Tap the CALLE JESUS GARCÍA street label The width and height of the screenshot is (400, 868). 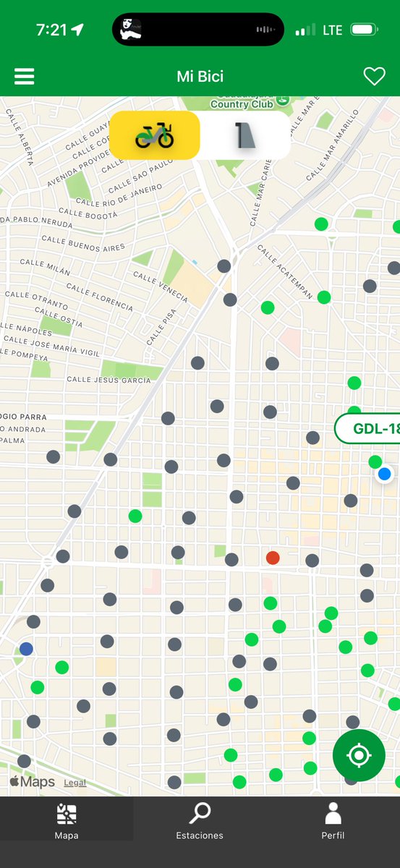[108, 380]
